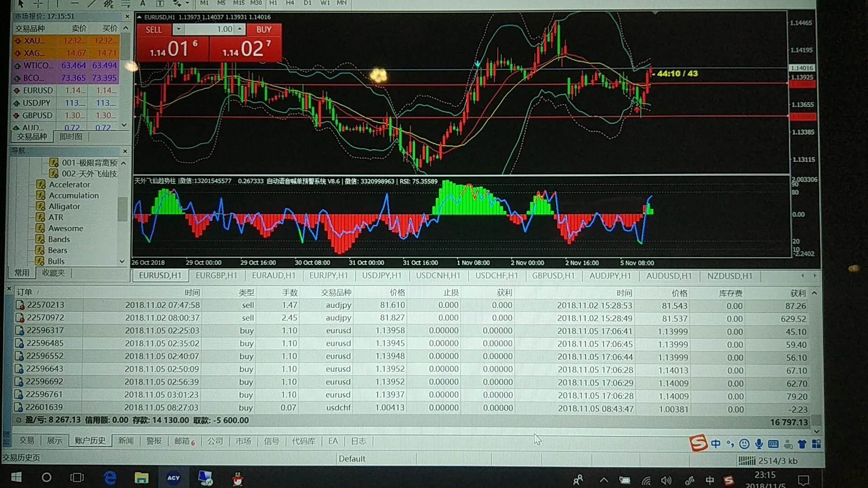
Task: Switch chart to M1 timeframe
Action: tap(204, 3)
